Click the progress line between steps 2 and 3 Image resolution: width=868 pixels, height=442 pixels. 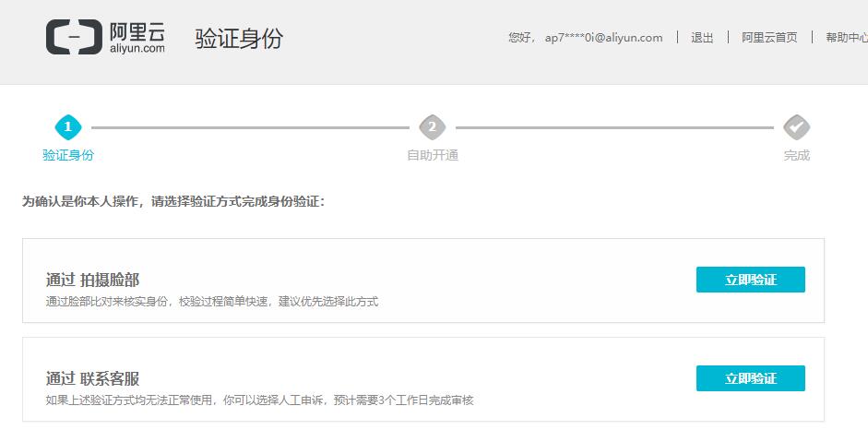[613, 127]
